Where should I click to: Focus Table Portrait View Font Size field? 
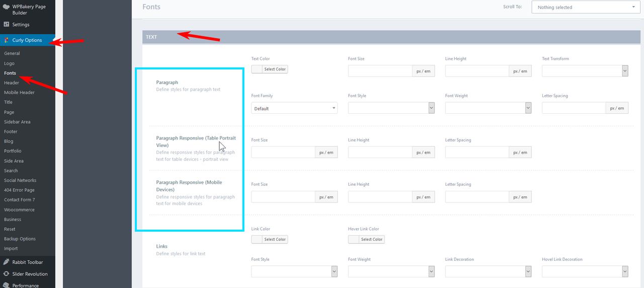pos(283,152)
